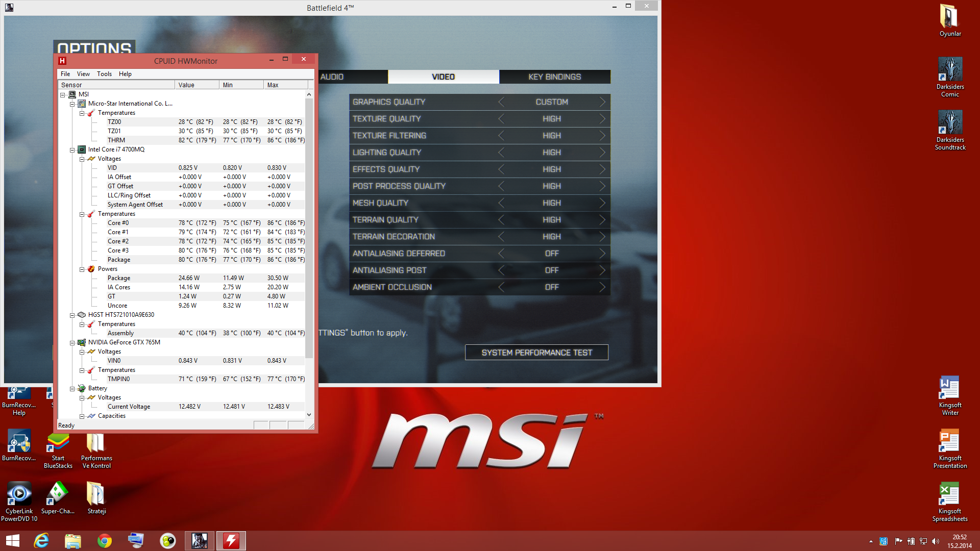This screenshot has height=551, width=980.
Task: Launch Google Chrome from taskbar
Action: pos(105,541)
